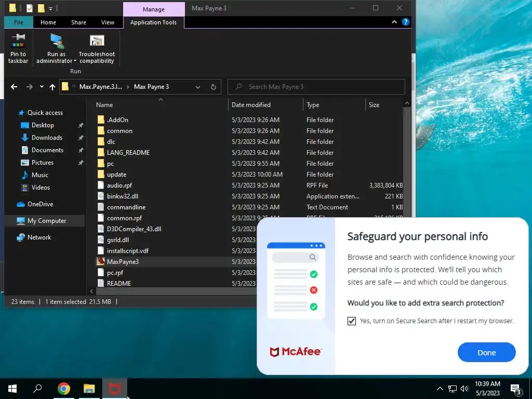Click the file list scroll-up arrow

pyautogui.click(x=407, y=103)
